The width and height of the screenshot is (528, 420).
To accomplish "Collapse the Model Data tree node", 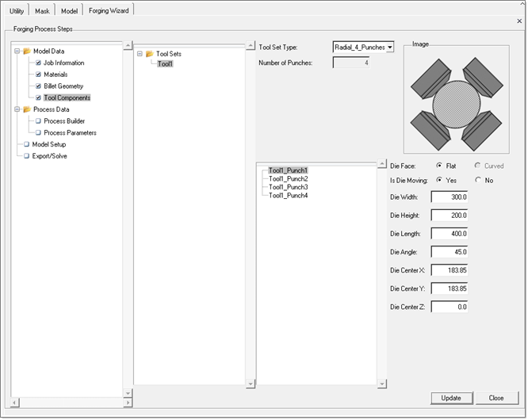I will tap(16, 52).
